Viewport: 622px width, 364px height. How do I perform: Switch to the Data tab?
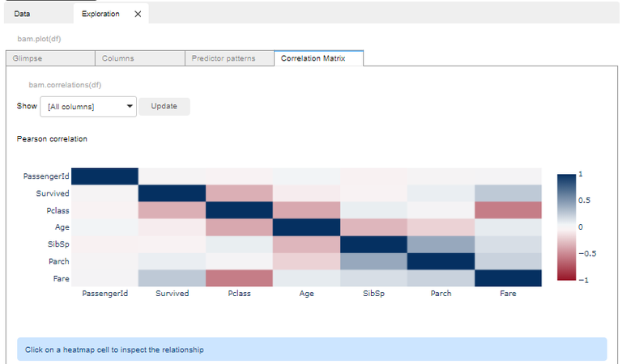click(22, 14)
